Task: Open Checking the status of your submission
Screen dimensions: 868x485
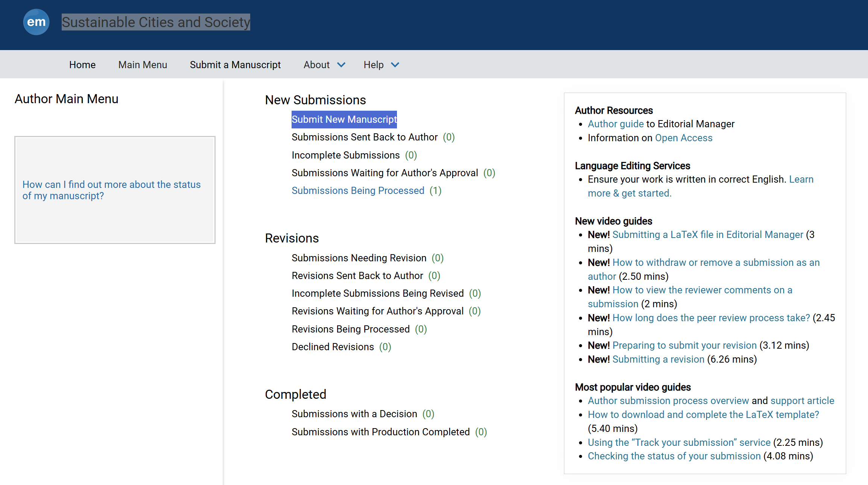Action: pyautogui.click(x=674, y=456)
